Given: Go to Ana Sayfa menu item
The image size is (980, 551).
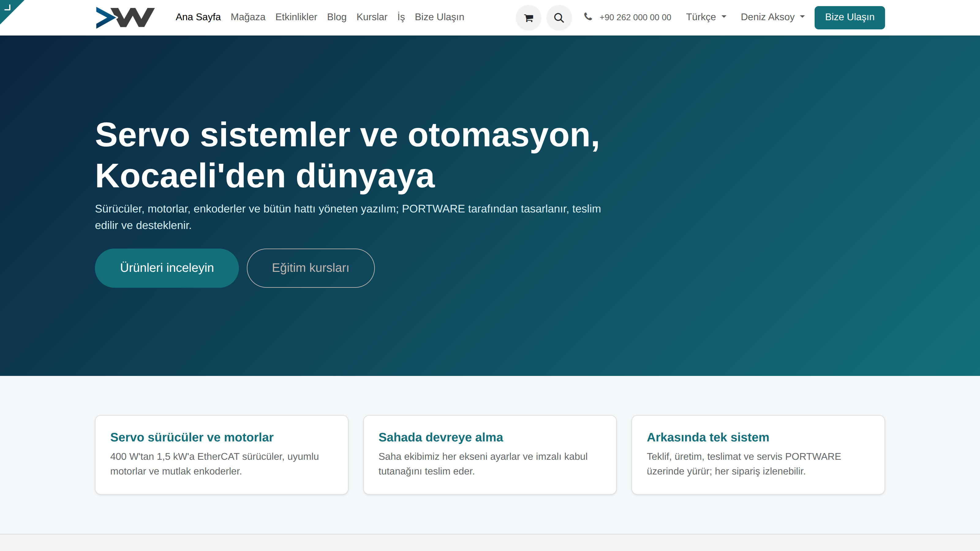Looking at the screenshot, I should [x=198, y=17].
